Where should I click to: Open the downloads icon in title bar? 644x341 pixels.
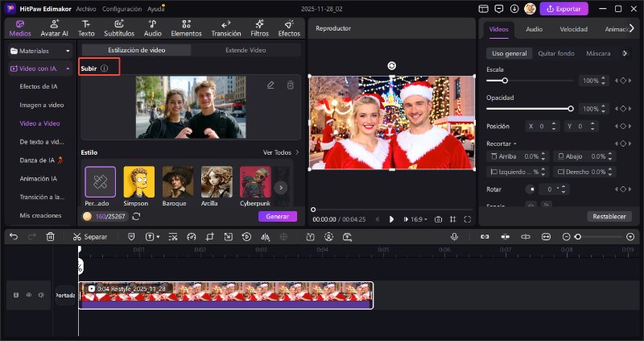point(514,9)
